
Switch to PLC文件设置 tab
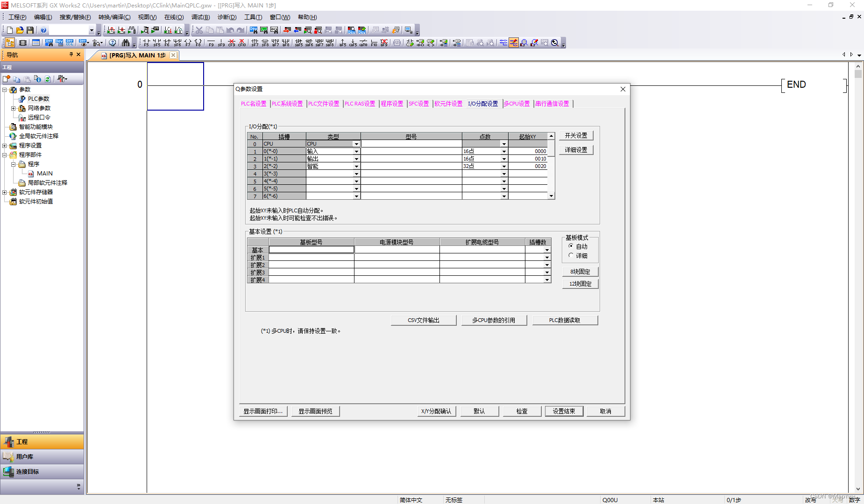pyautogui.click(x=324, y=104)
